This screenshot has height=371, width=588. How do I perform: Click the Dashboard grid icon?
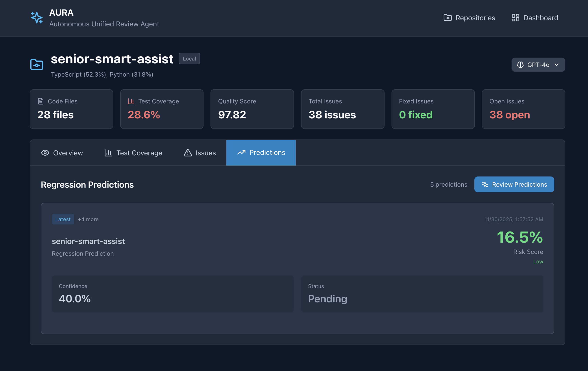tap(515, 18)
